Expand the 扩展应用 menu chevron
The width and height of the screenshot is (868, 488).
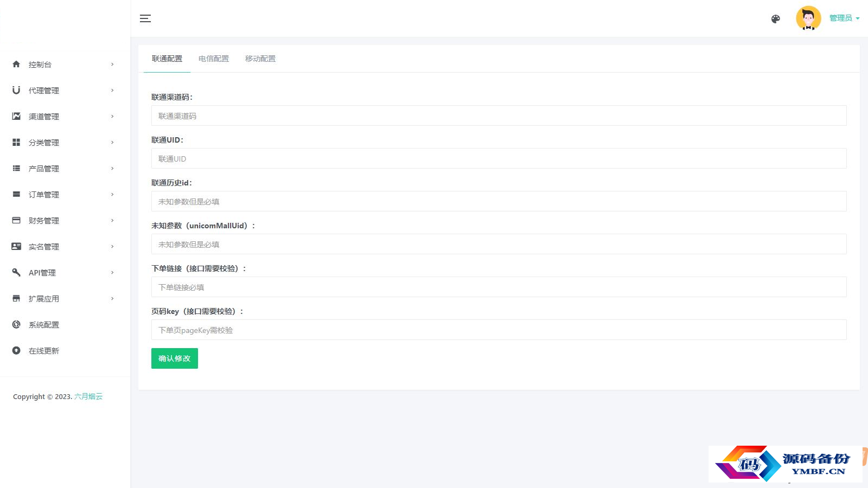(112, 298)
